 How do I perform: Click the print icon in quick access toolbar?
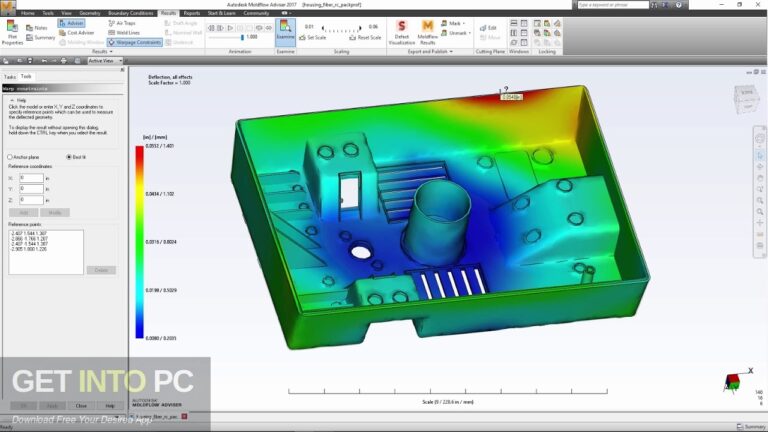(64, 61)
